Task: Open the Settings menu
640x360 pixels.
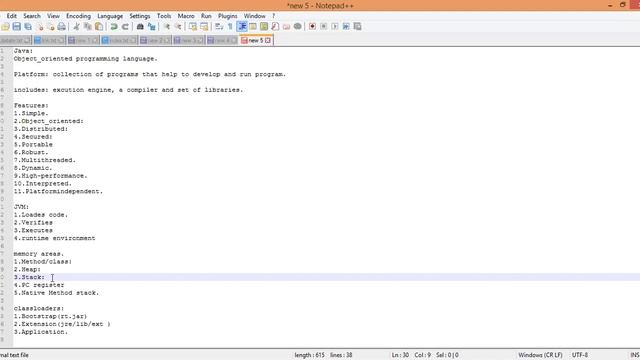Action: (140, 16)
